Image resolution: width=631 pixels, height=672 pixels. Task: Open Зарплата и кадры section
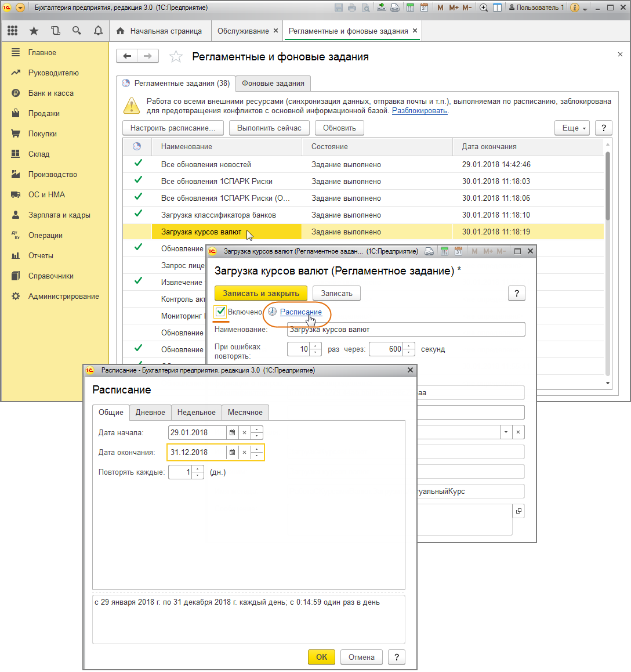click(59, 215)
